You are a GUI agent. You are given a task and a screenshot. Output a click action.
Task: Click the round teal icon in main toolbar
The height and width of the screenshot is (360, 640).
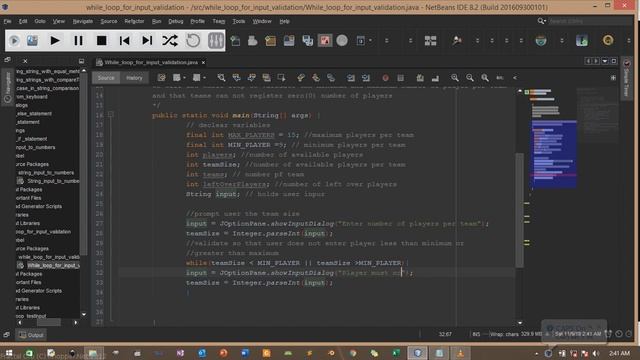point(541,40)
